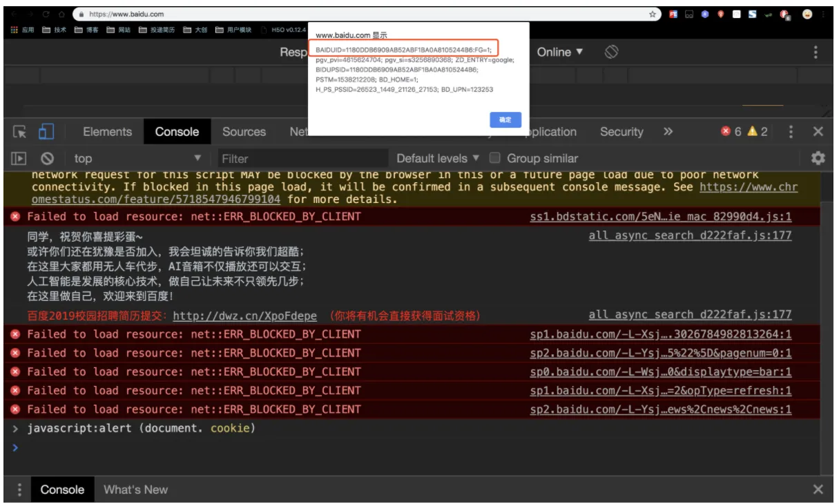The width and height of the screenshot is (839, 504).
Task: Click the orange map pin extension icon
Action: (x=721, y=14)
